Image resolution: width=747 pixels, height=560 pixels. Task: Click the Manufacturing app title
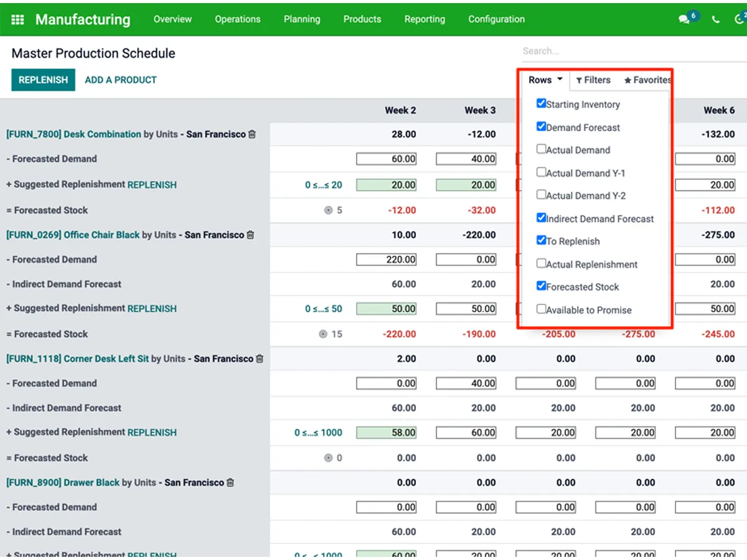tap(83, 19)
